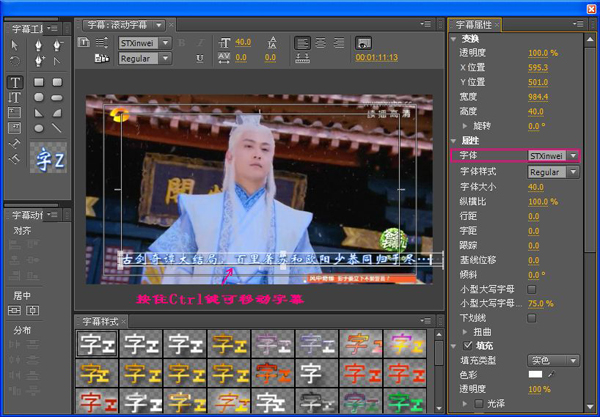
Task: Toggle underline U in the toolbar
Action: (200, 59)
